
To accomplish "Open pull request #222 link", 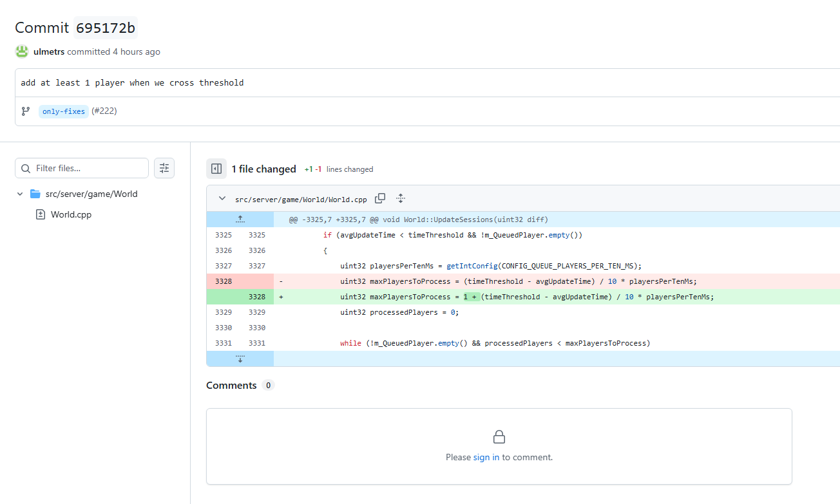I will pos(104,111).
